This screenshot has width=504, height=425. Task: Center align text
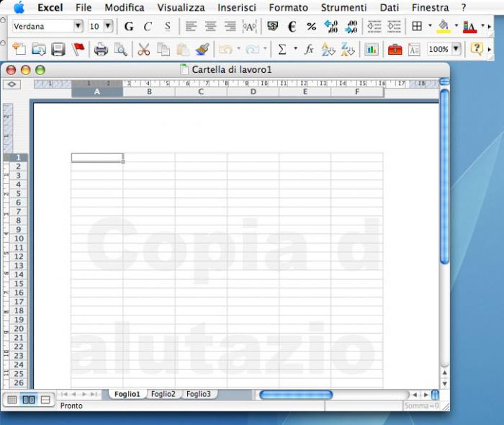coord(210,26)
